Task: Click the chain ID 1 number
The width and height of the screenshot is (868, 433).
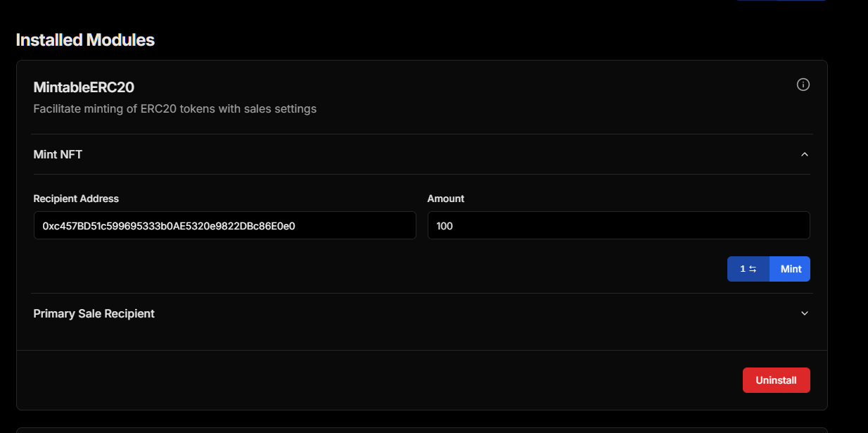Action: point(743,269)
